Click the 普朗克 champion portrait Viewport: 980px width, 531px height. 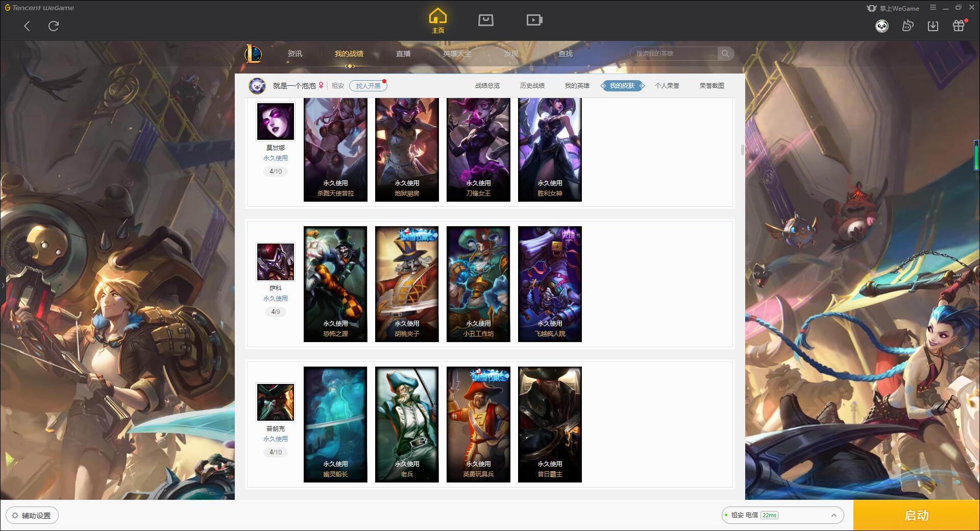pyautogui.click(x=276, y=402)
